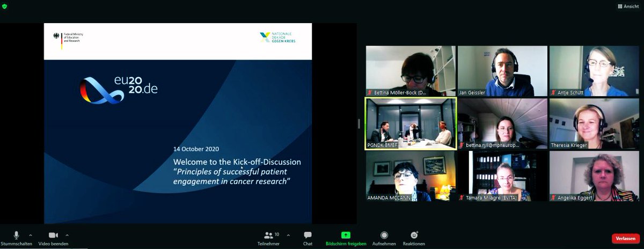This screenshot has height=249, width=644.
Task: Click muted mic icon on Antje Schütt
Action: (x=553, y=92)
